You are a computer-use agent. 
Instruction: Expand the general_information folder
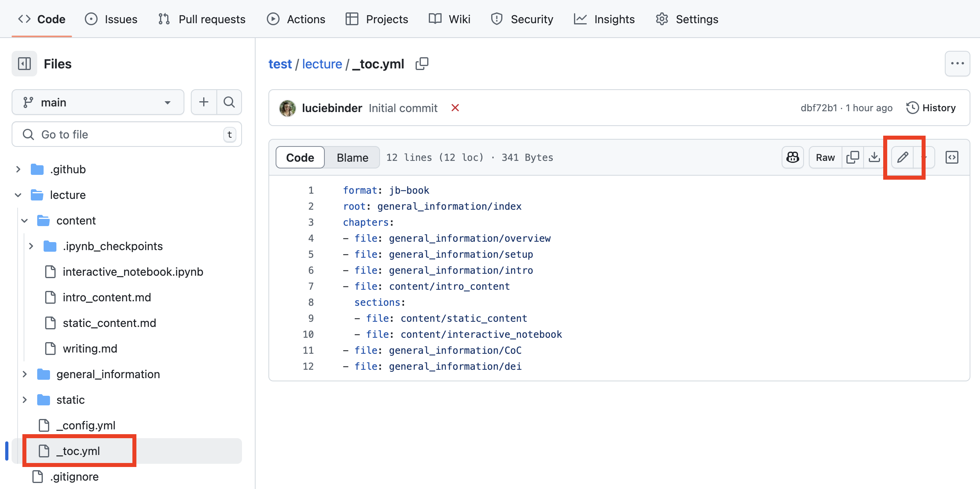point(25,374)
